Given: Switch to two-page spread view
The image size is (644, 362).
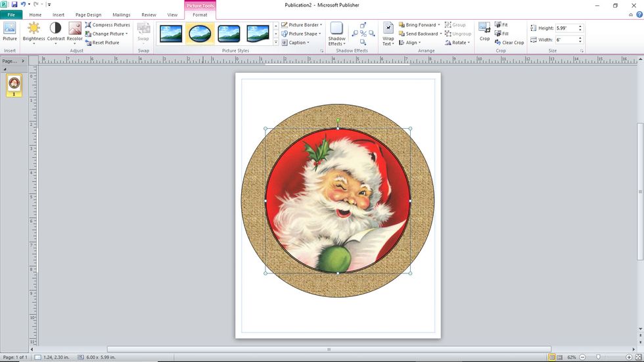Looking at the screenshot, I should point(559,357).
